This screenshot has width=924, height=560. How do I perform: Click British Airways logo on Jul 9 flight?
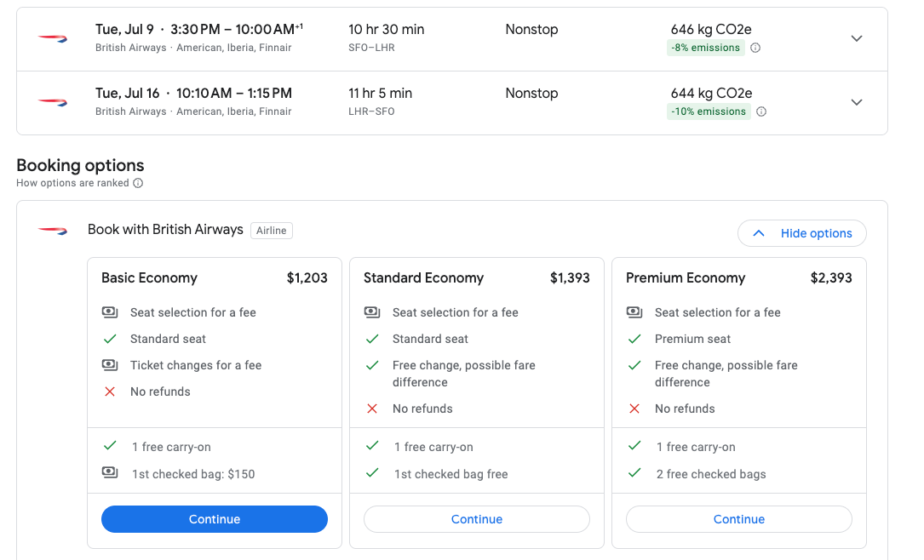coord(53,38)
